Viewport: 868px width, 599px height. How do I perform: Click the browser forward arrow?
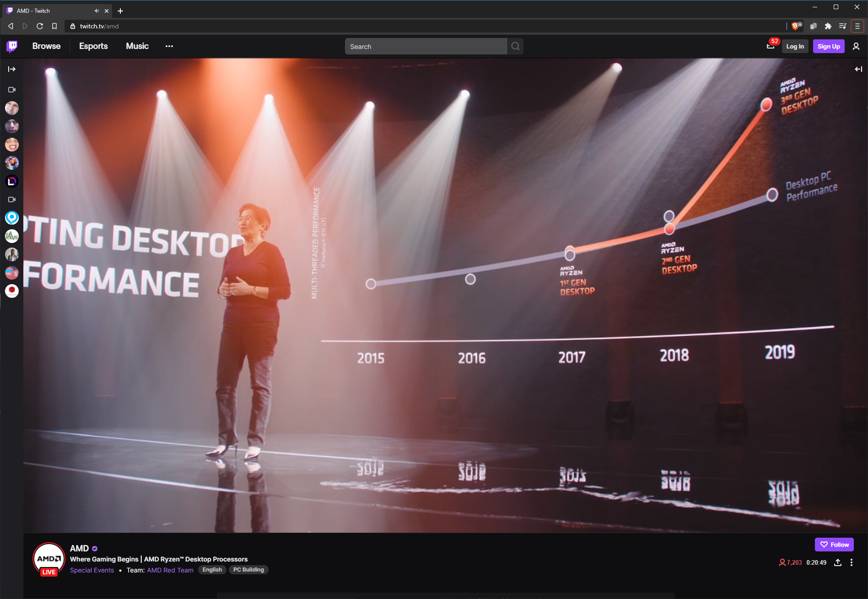tap(25, 26)
